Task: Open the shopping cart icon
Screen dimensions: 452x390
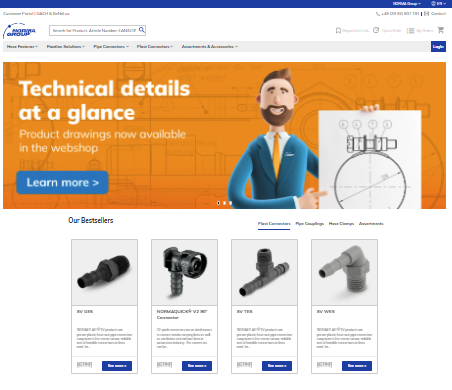Action: pos(441,30)
